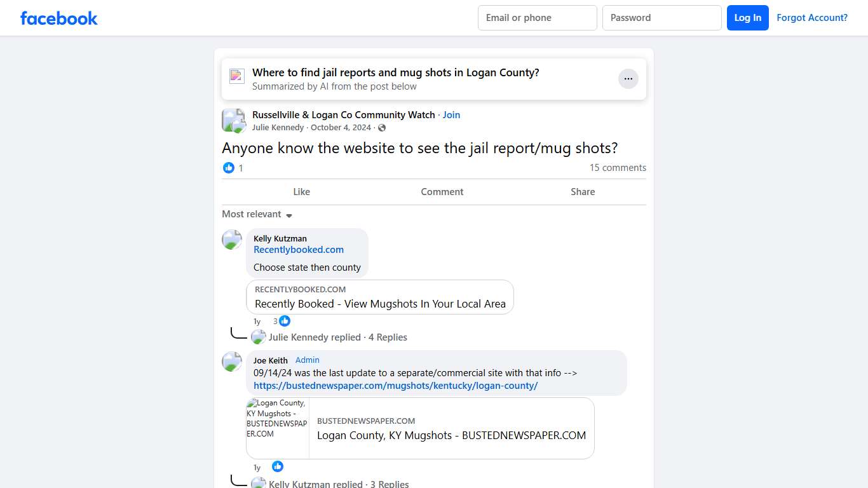This screenshot has width=868, height=488.
Task: Open the bustednewspaper.com mugshots URL
Action: pos(396,385)
